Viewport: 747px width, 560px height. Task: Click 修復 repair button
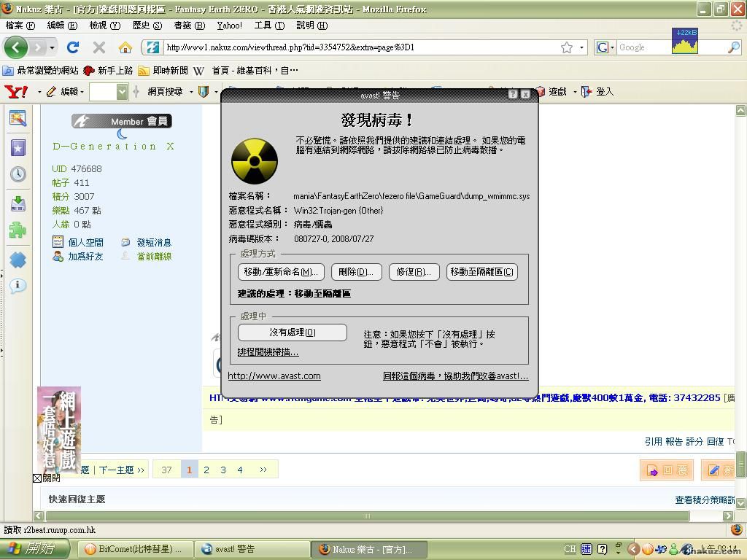tap(414, 272)
